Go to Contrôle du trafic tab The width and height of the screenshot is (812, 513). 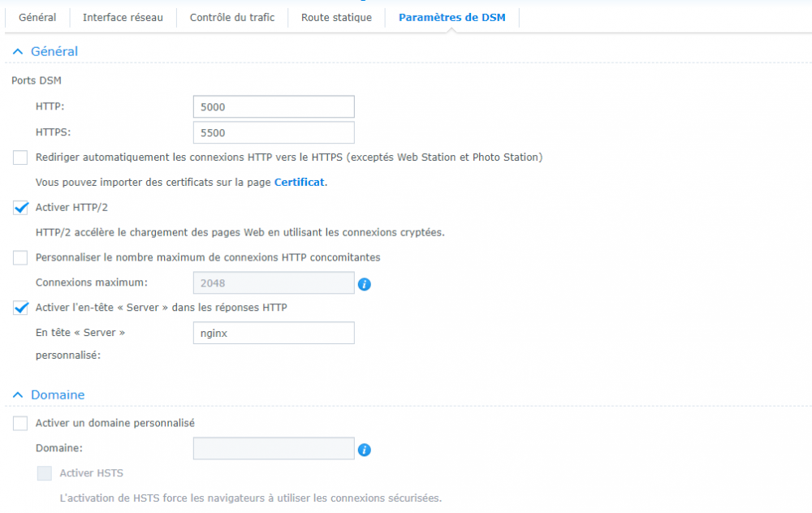(232, 17)
